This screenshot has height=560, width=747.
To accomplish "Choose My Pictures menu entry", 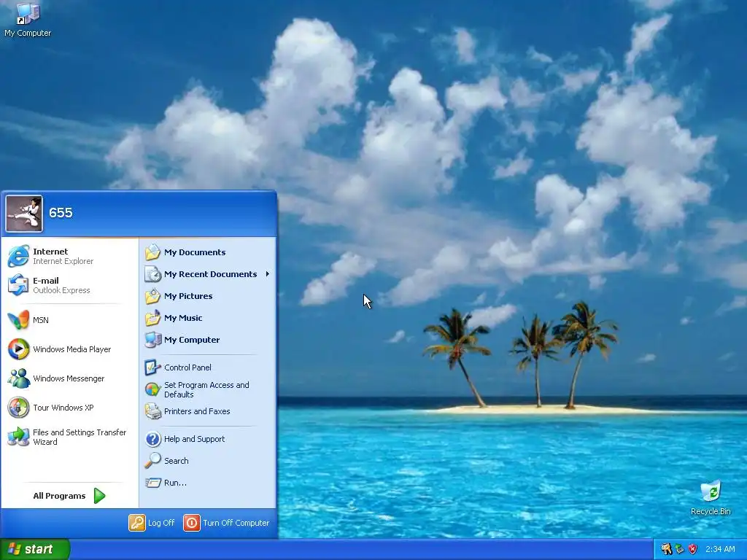I will click(208, 296).
